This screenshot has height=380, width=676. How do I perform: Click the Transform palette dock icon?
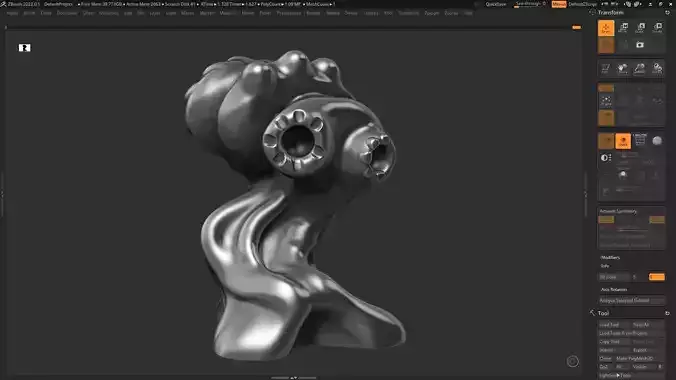pyautogui.click(x=667, y=13)
